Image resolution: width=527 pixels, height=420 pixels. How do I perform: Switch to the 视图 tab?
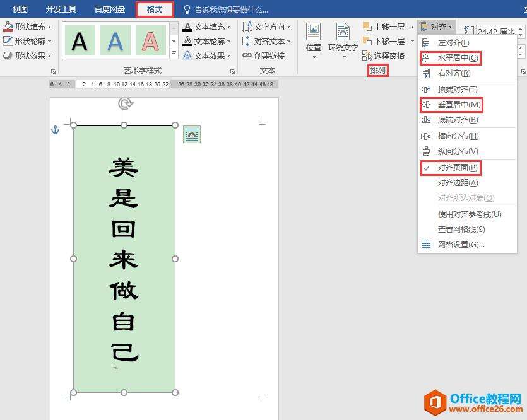click(x=20, y=9)
